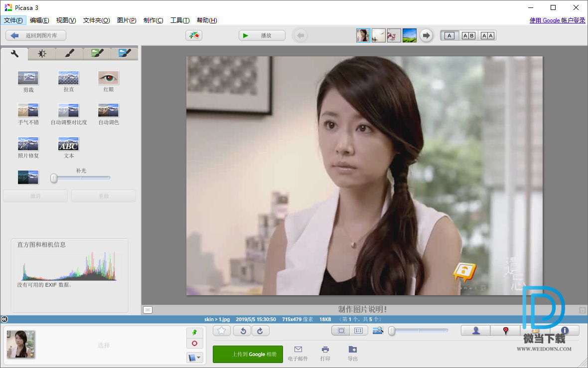Click 返回到图片库 back button
The width and height of the screenshot is (588, 368).
pyautogui.click(x=36, y=35)
